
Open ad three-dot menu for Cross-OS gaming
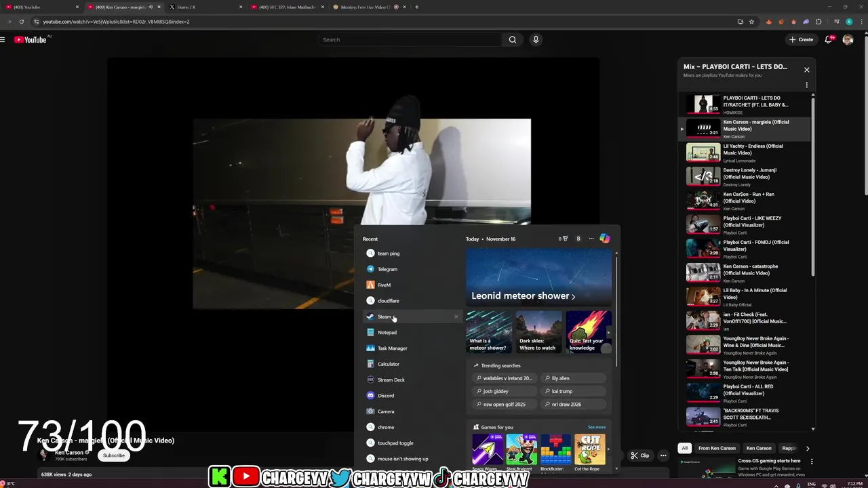(812, 462)
